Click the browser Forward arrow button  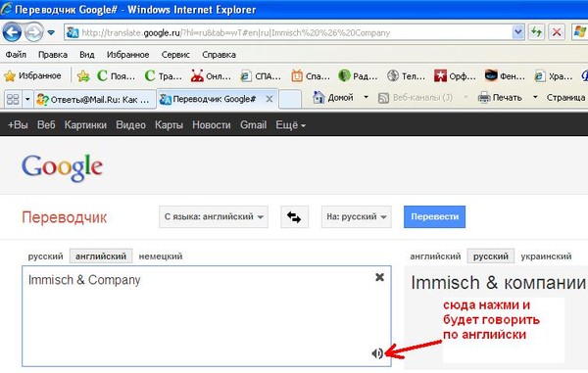click(33, 32)
